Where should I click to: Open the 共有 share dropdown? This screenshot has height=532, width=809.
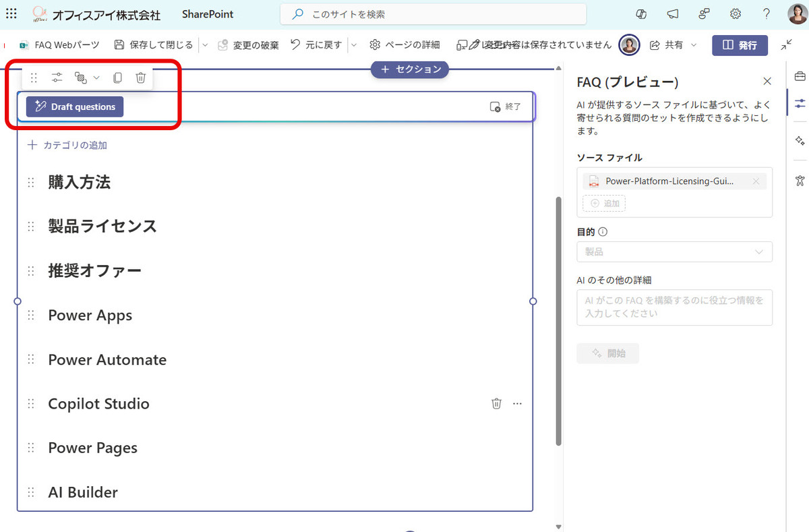[x=694, y=45]
